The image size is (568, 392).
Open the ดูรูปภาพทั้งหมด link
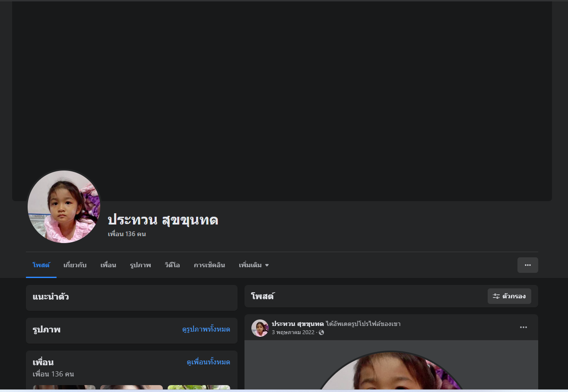[x=206, y=329]
